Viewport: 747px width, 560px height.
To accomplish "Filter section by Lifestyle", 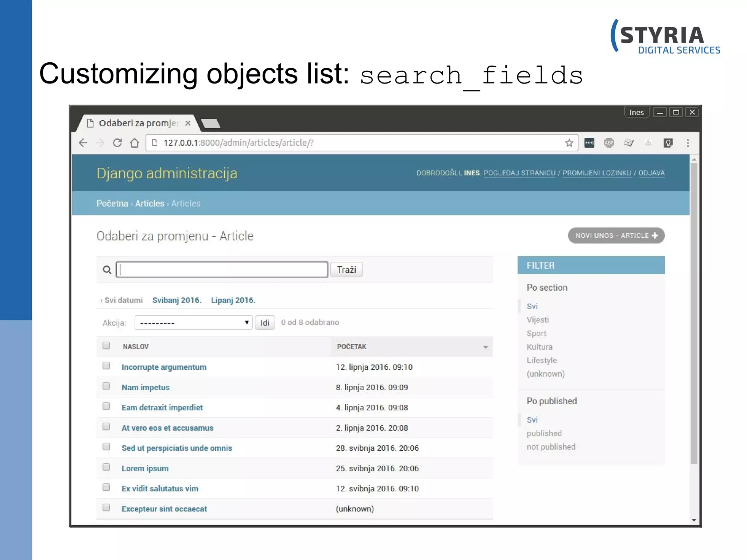I will (542, 361).
